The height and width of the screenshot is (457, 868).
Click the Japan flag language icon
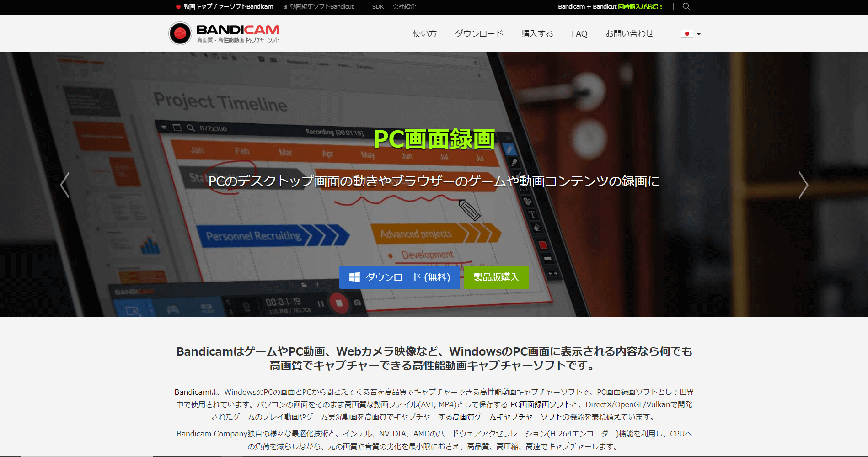[687, 34]
